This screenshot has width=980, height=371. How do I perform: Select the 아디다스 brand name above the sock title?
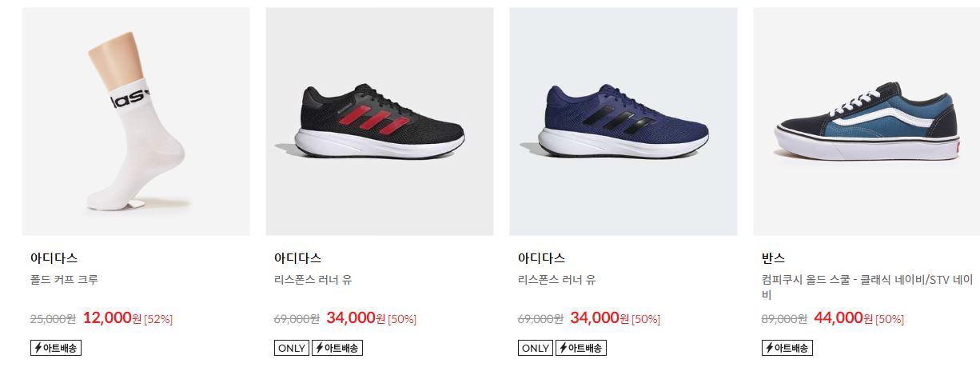[54, 258]
